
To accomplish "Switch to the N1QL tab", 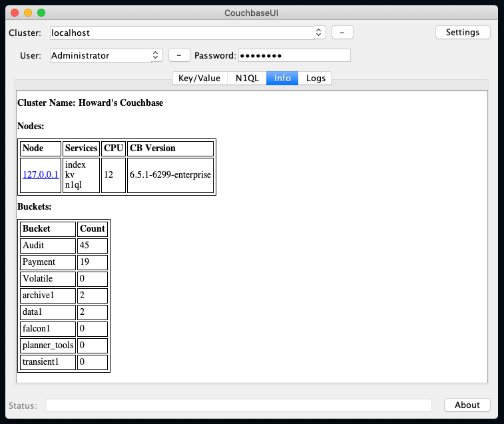I will pyautogui.click(x=247, y=78).
